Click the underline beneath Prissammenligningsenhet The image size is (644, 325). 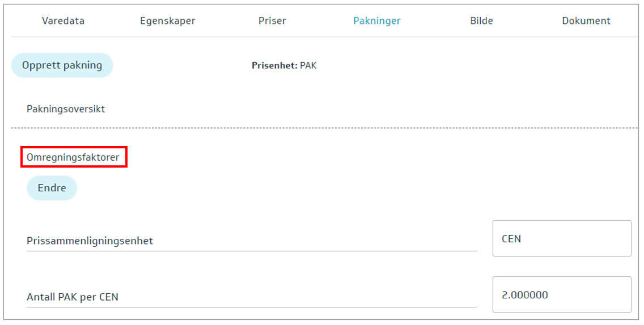pos(251,251)
